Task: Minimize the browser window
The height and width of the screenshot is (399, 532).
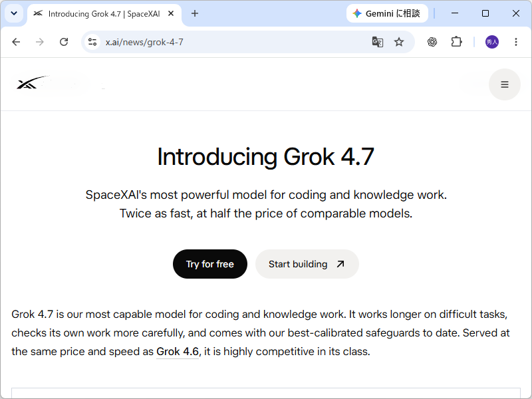Action: tap(455, 13)
